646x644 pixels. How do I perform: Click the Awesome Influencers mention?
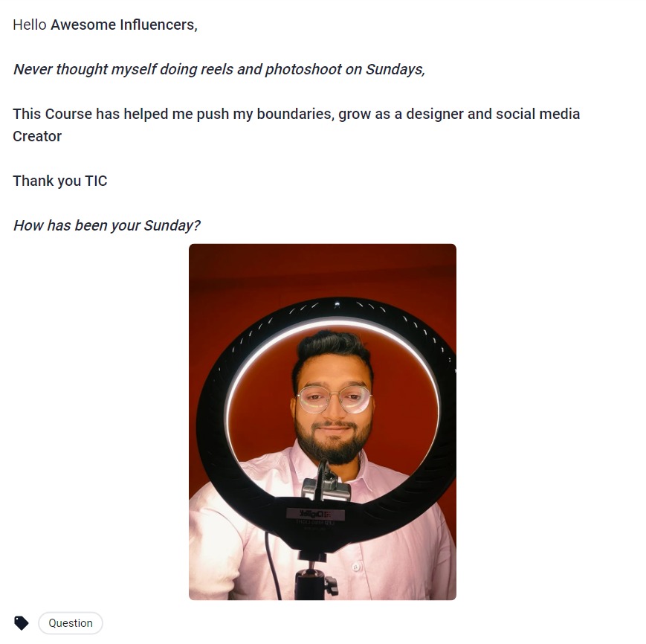124,25
